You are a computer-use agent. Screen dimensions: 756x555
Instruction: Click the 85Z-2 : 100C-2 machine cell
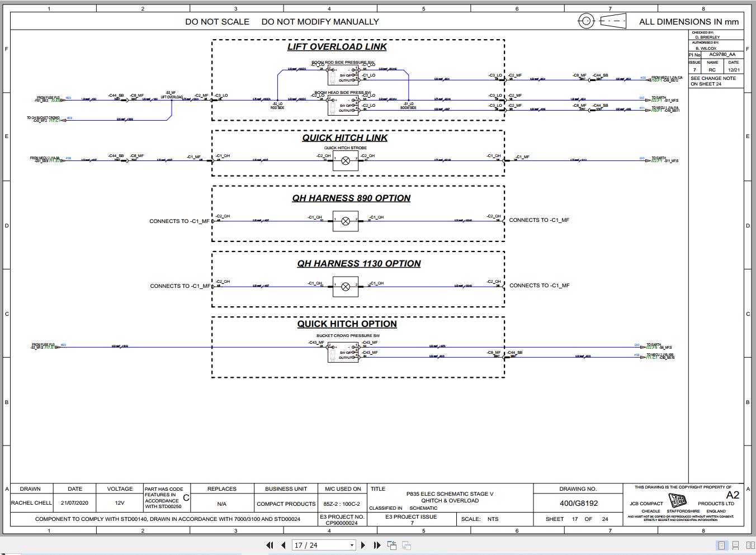pyautogui.click(x=342, y=504)
